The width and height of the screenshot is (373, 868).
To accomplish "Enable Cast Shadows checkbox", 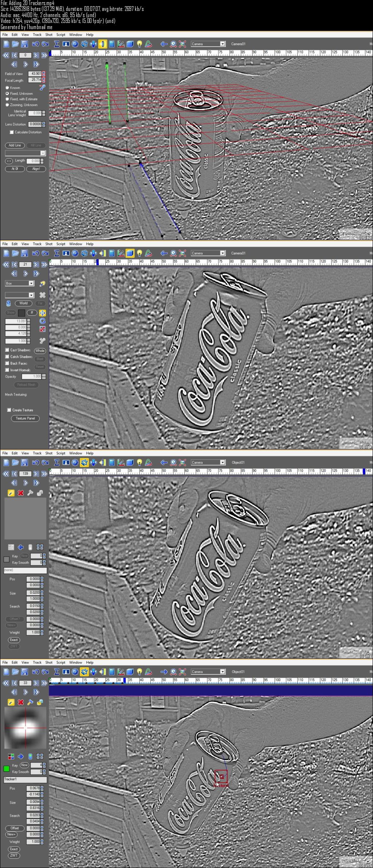I will pyautogui.click(x=7, y=350).
